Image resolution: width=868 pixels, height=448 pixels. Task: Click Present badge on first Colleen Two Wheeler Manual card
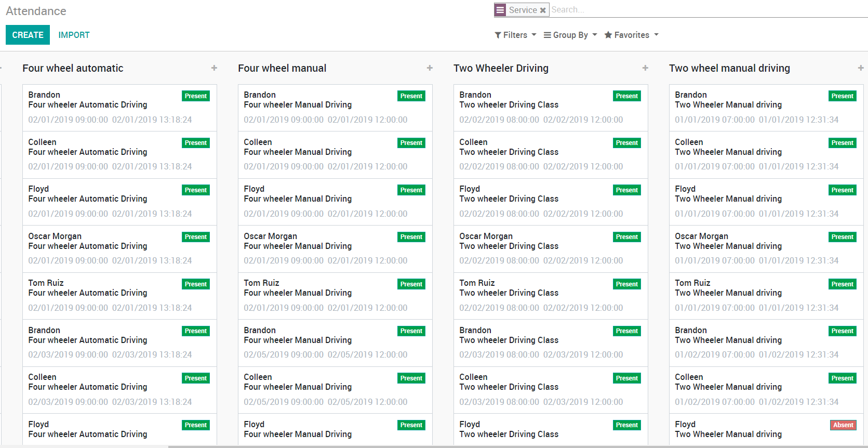click(x=842, y=143)
